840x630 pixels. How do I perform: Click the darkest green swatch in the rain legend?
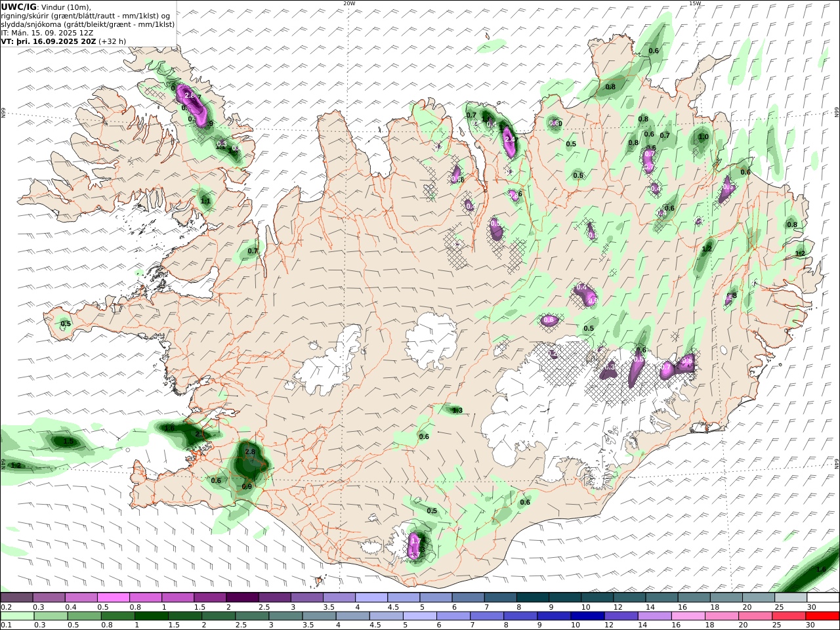pos(151,616)
